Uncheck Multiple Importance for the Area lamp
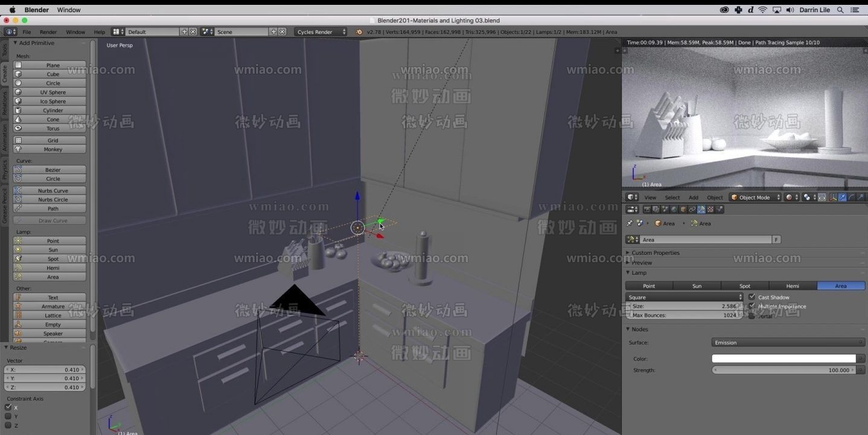868x435 pixels. tap(752, 306)
